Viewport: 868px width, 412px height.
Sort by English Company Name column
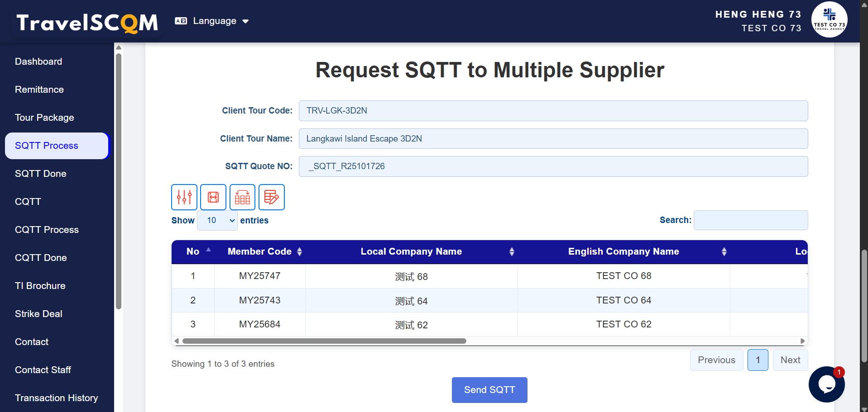point(724,252)
